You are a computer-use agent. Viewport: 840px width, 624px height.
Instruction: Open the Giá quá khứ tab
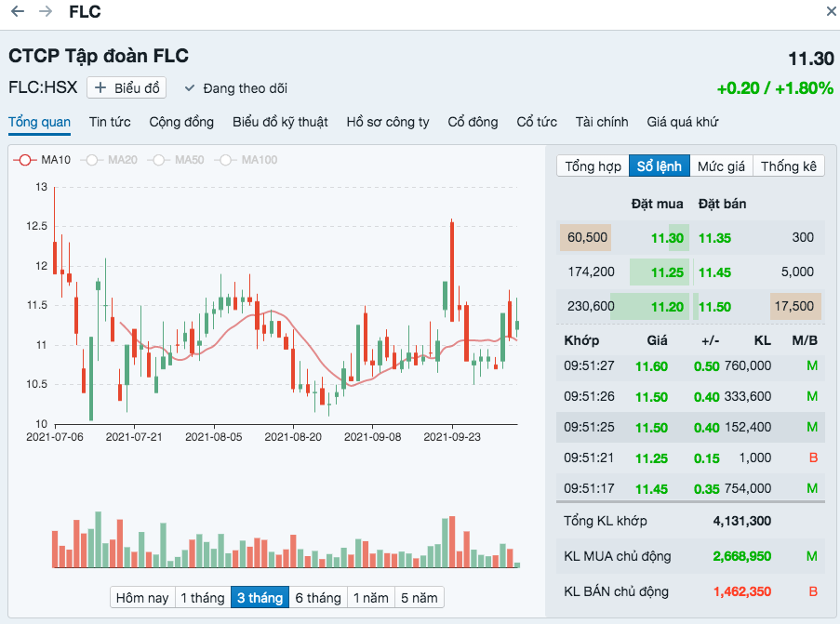tap(683, 122)
